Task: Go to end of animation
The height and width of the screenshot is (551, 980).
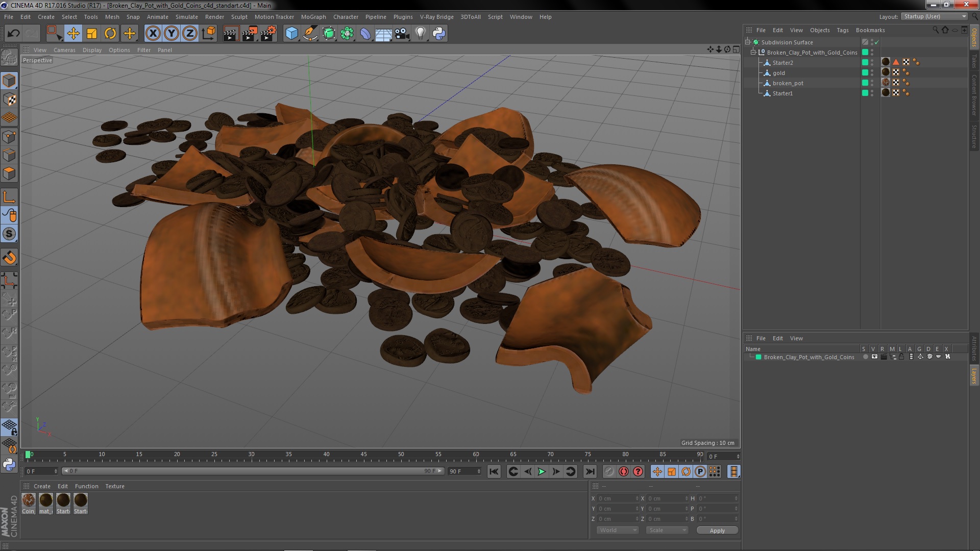Action: (590, 471)
